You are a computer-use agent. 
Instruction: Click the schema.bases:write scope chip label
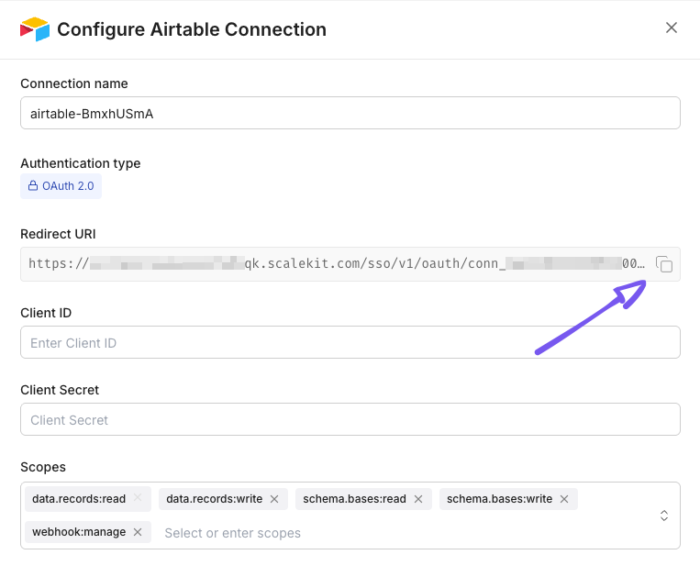500,499
